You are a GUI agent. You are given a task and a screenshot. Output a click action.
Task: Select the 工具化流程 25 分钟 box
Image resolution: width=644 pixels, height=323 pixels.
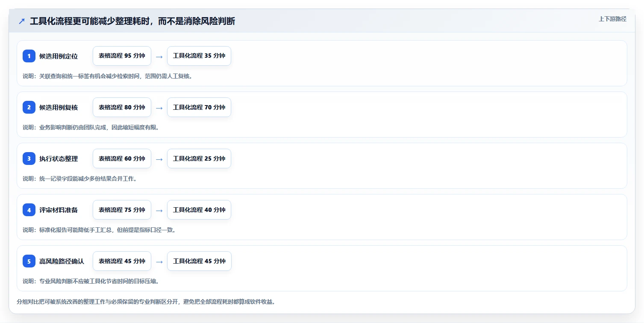[199, 159]
